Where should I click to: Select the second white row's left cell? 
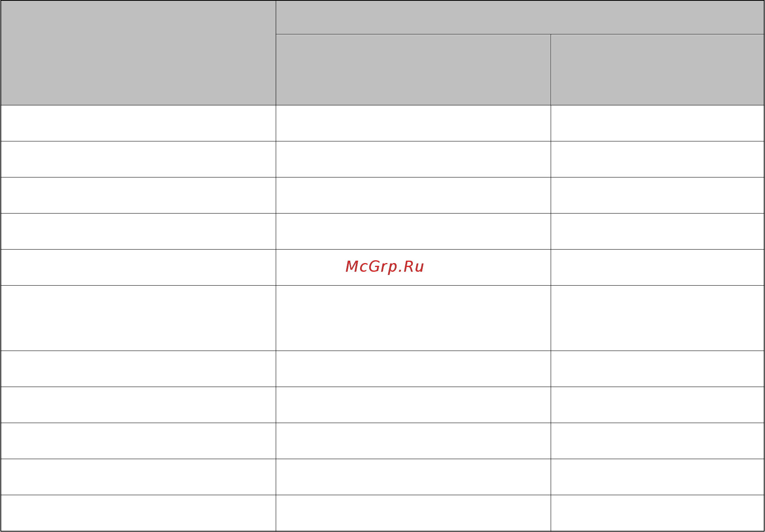pyautogui.click(x=138, y=159)
